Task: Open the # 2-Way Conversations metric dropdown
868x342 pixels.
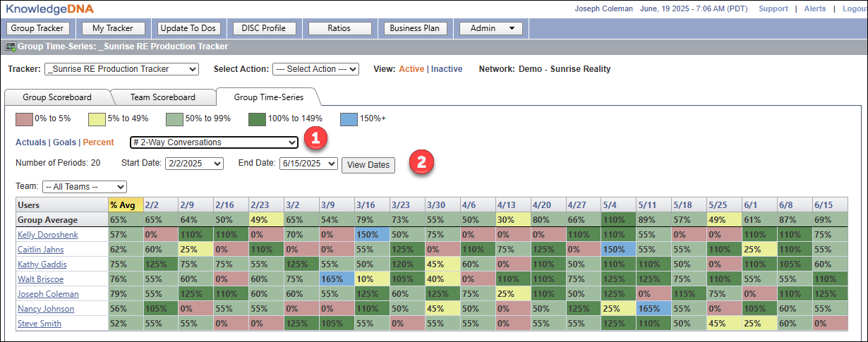Action: pos(214,142)
